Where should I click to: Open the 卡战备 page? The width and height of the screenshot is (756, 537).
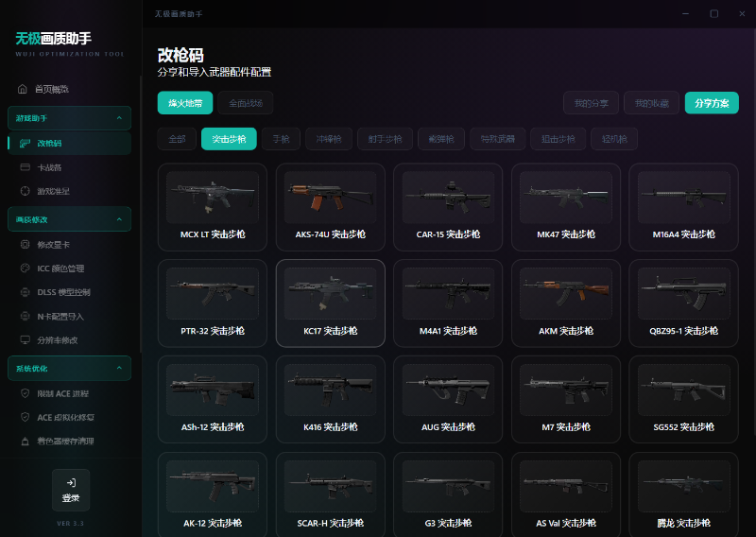69,167
